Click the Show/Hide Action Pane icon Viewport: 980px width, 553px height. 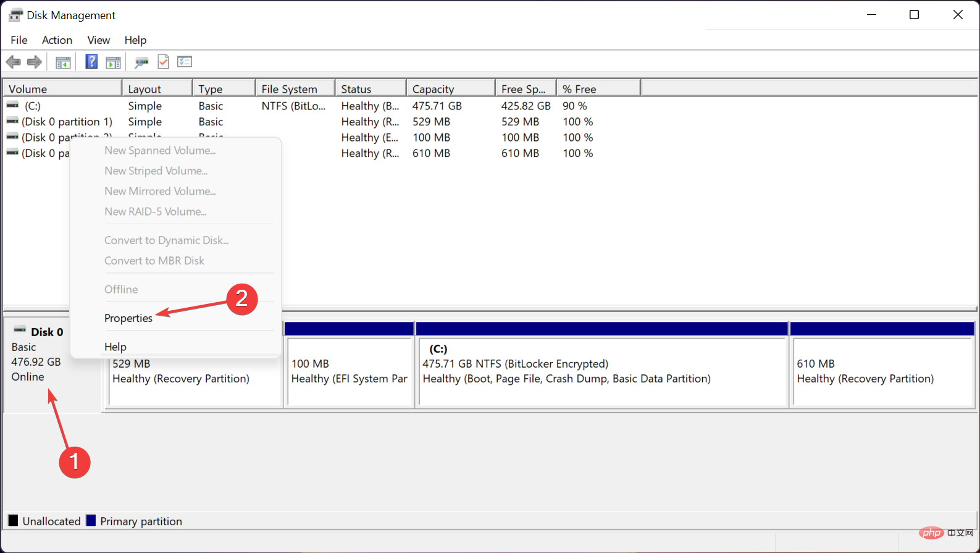[x=114, y=62]
